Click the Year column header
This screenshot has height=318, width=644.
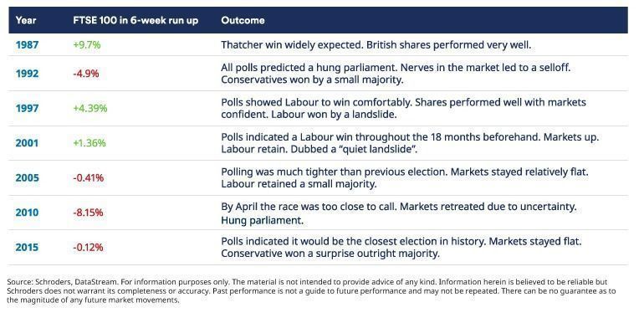tap(26, 20)
